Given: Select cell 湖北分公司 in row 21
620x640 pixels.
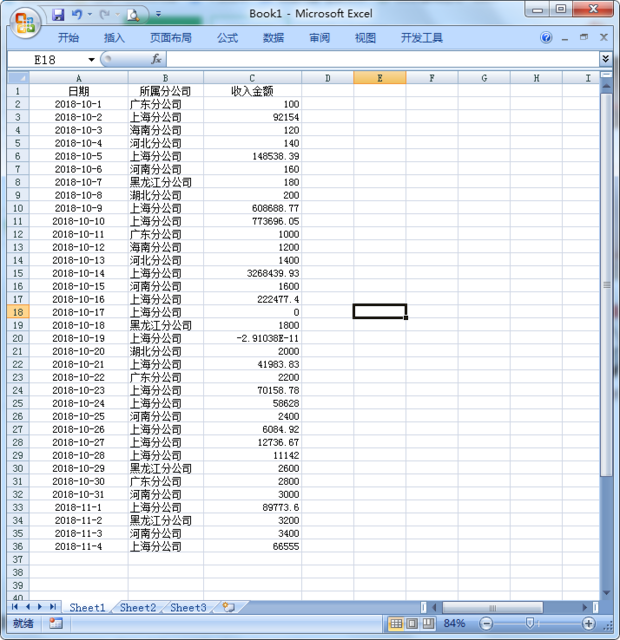Looking at the screenshot, I should (165, 351).
